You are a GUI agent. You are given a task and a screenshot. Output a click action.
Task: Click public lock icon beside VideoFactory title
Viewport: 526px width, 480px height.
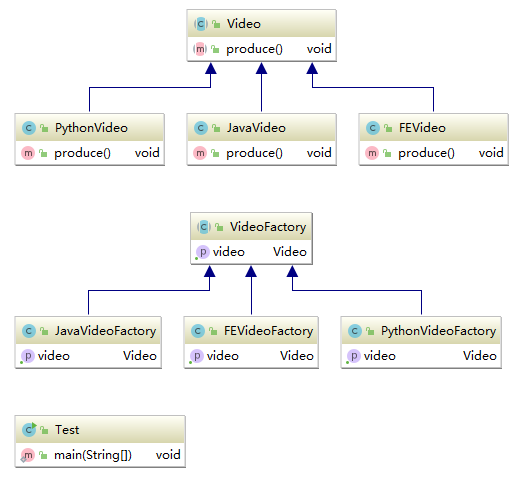pos(219,227)
